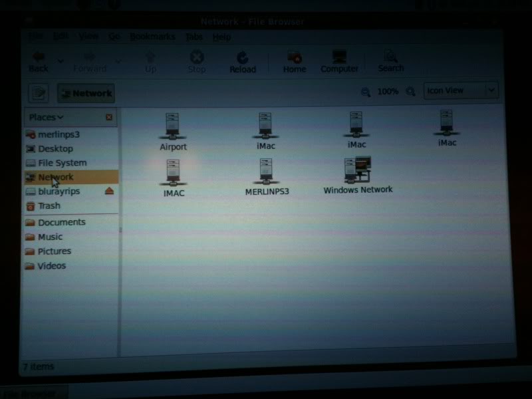Viewport: 532px width, 399px height.
Task: Open the Tabs menu
Action: pos(194,37)
